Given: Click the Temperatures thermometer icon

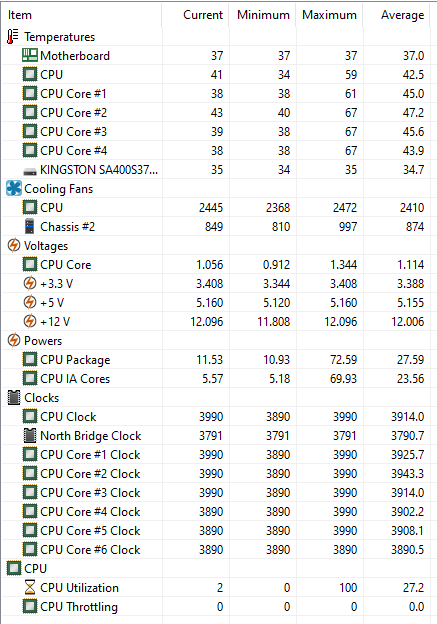Looking at the screenshot, I should (13, 37).
